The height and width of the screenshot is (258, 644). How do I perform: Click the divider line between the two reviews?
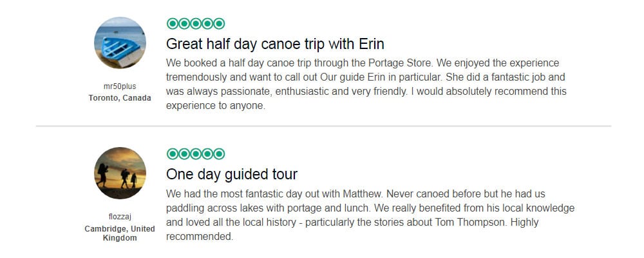point(323,126)
